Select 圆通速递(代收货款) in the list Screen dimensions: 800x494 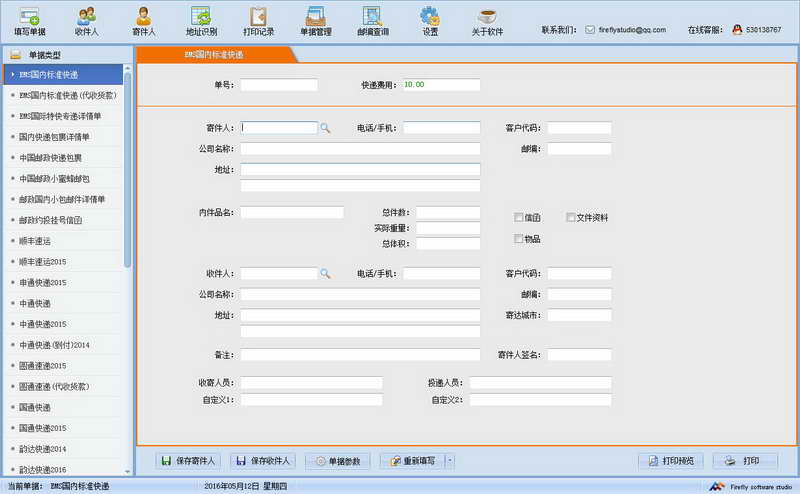point(63,386)
